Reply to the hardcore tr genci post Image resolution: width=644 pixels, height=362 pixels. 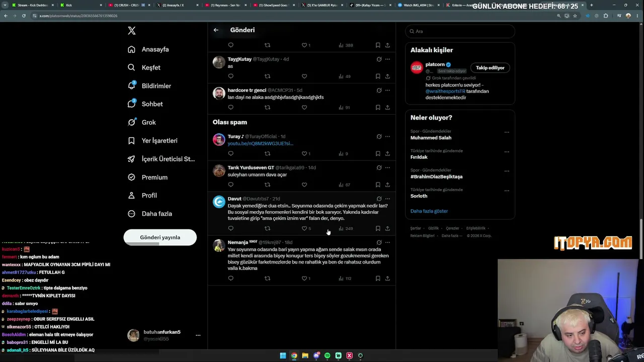(x=231, y=108)
